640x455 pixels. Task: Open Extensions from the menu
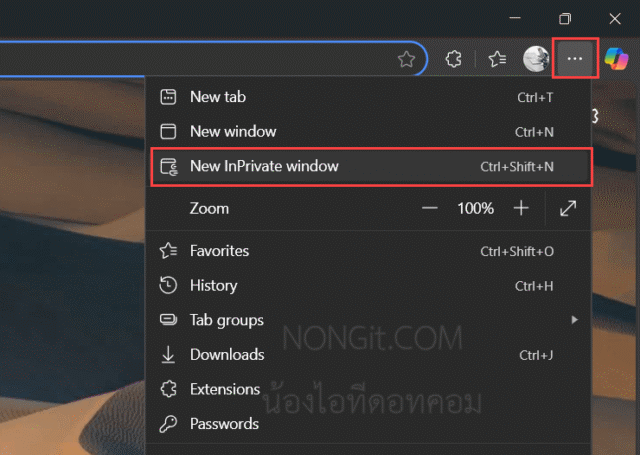369,389
